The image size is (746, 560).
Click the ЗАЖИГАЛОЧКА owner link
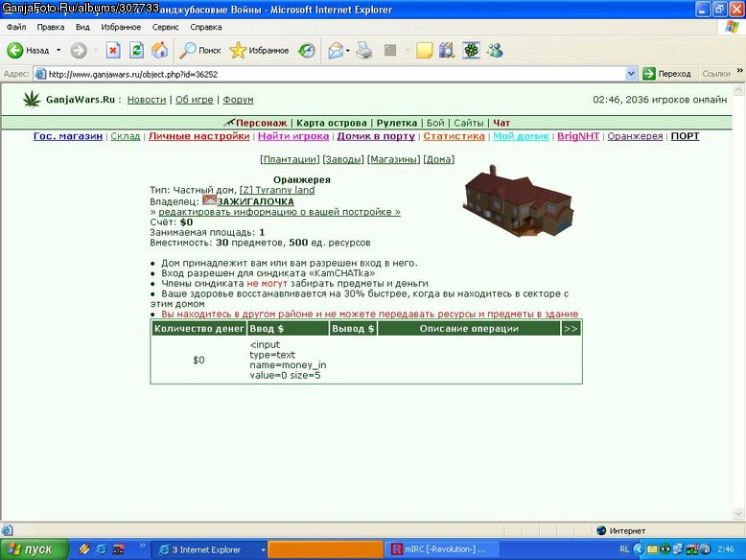[255, 201]
